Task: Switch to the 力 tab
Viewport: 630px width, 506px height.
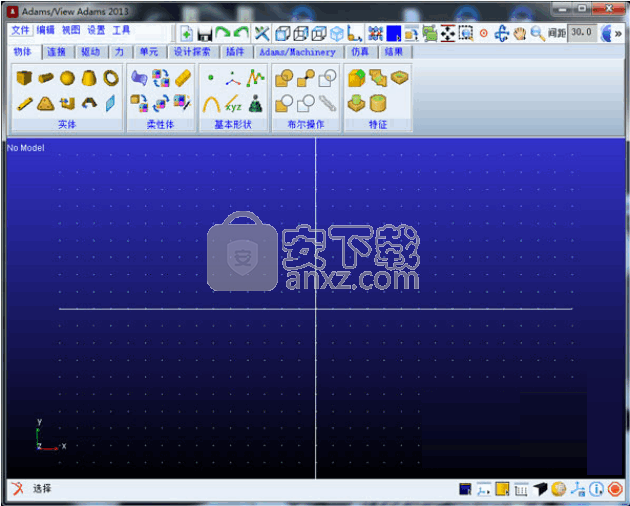Action: [x=119, y=52]
